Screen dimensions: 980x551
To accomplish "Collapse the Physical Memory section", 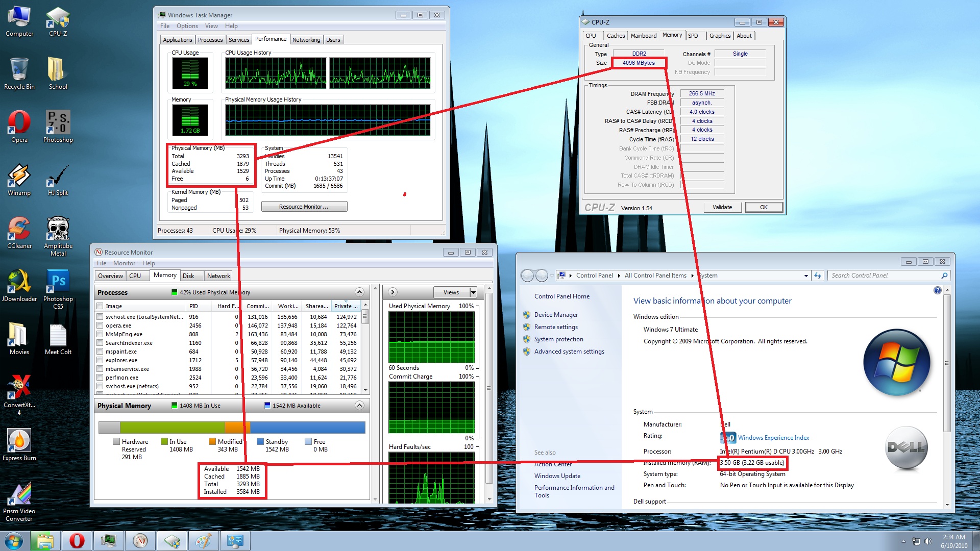I will [359, 406].
